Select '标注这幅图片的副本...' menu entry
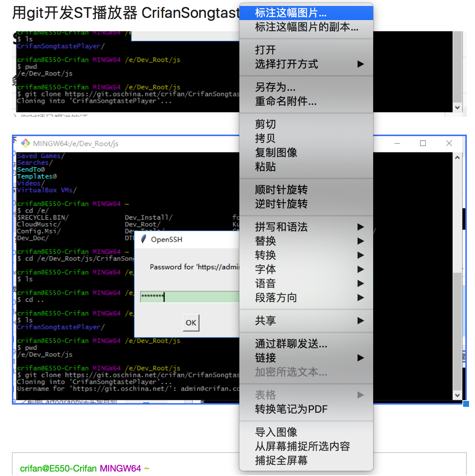475x476 pixels. (306, 27)
